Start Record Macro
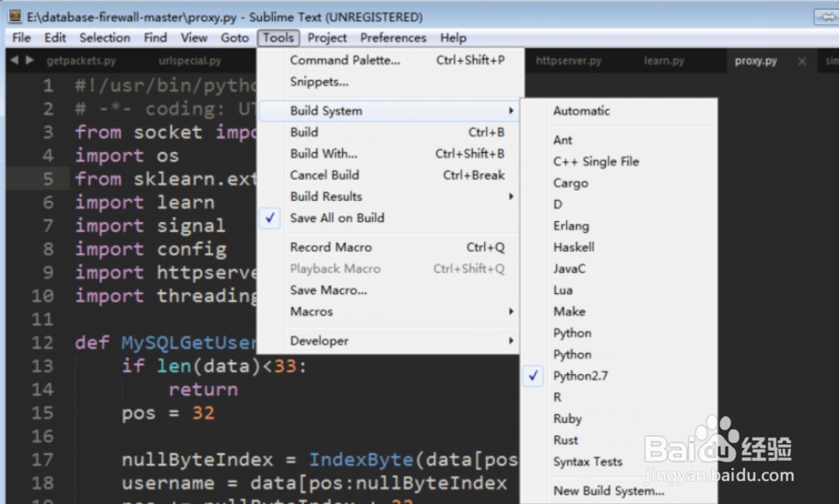 388,248
